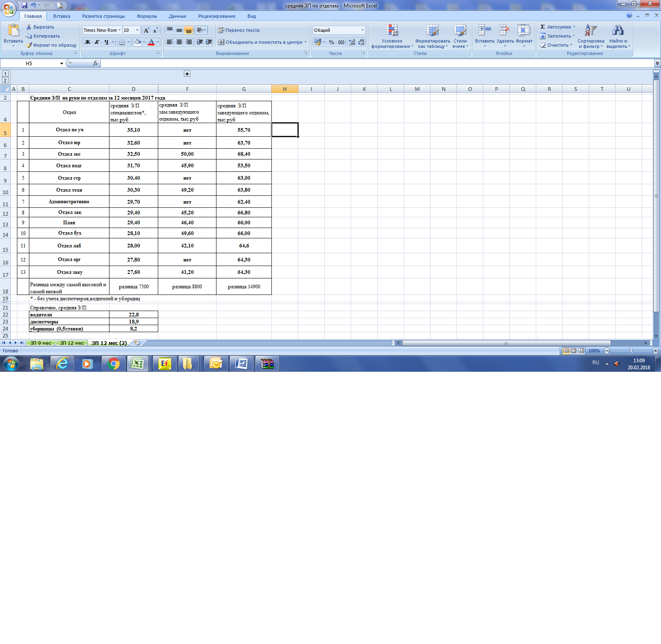The height and width of the screenshot is (644, 661).
Task: Undo last action in quick access toolbar
Action: [33, 5]
